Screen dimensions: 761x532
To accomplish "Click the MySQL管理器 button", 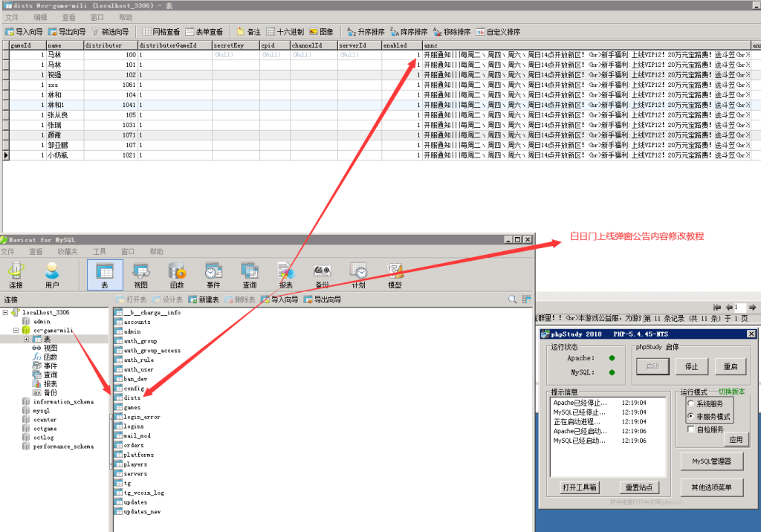I will pos(712,461).
